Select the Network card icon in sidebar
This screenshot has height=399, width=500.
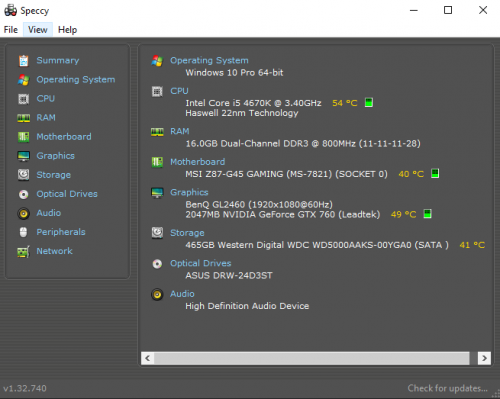[23, 251]
